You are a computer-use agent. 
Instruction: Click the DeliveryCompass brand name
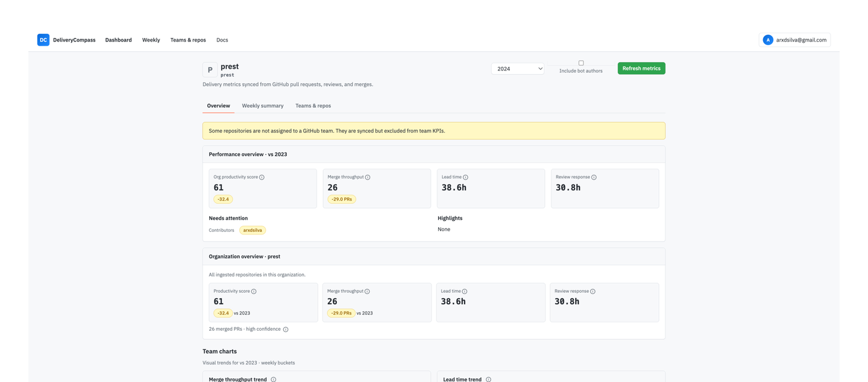tap(74, 40)
